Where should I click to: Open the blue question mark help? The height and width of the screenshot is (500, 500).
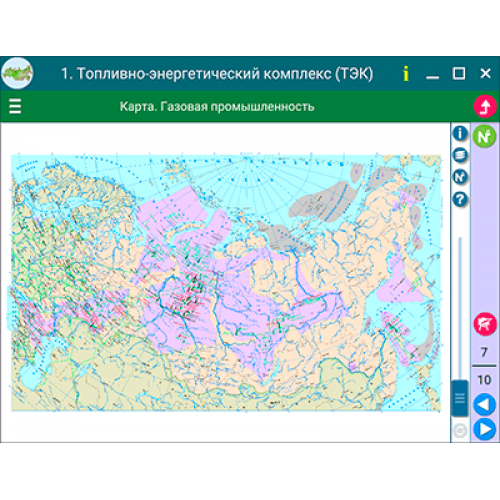(460, 200)
